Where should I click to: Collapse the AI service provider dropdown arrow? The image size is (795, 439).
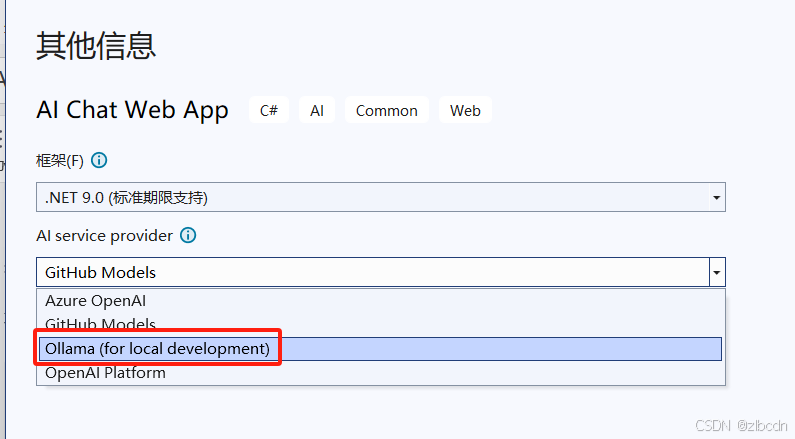pos(716,272)
